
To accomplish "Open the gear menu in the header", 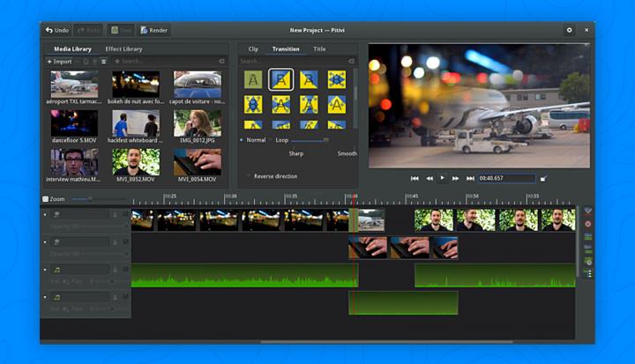I will point(569,30).
